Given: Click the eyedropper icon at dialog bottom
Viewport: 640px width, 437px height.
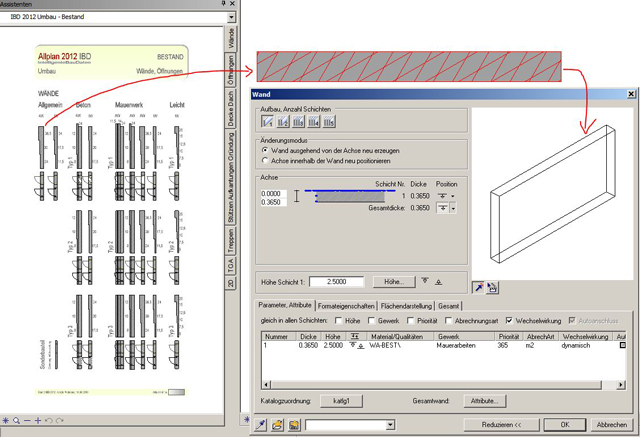Looking at the screenshot, I should [x=262, y=425].
